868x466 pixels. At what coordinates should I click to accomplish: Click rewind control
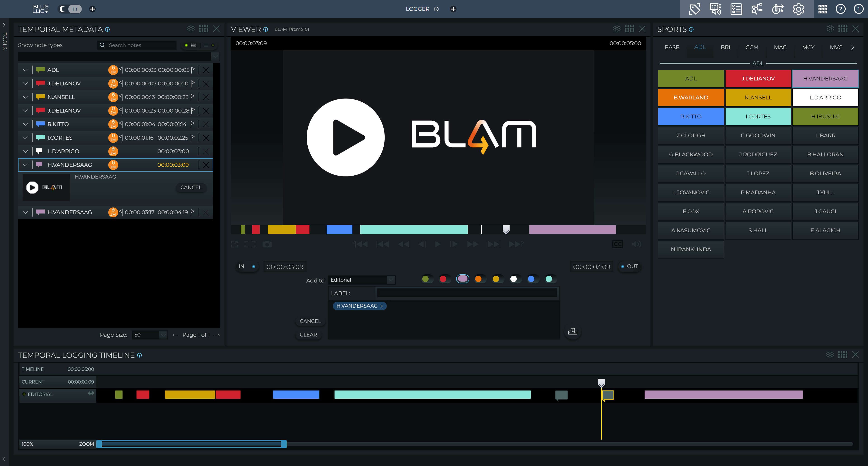403,244
